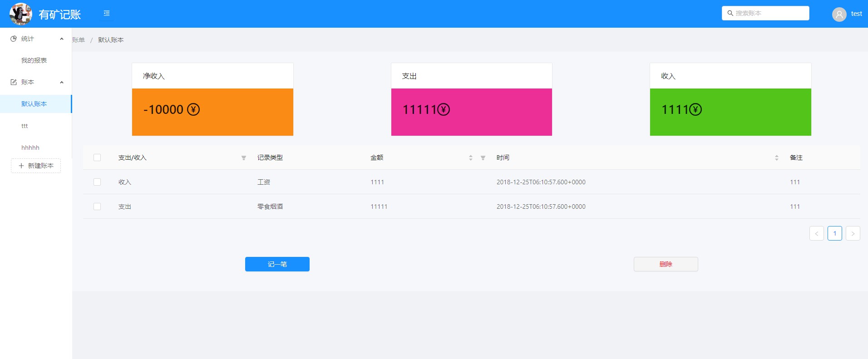Select 默认账本 in sidebar
The image size is (868, 359).
point(36,104)
